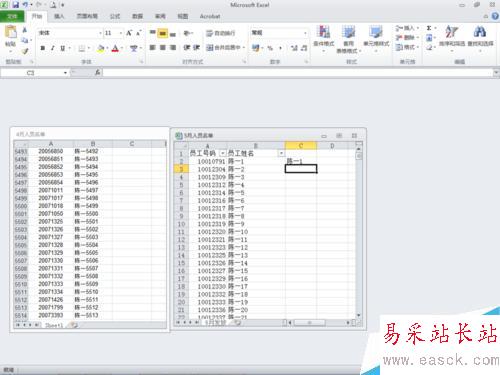Click the Undo arrow icon

(25, 5)
